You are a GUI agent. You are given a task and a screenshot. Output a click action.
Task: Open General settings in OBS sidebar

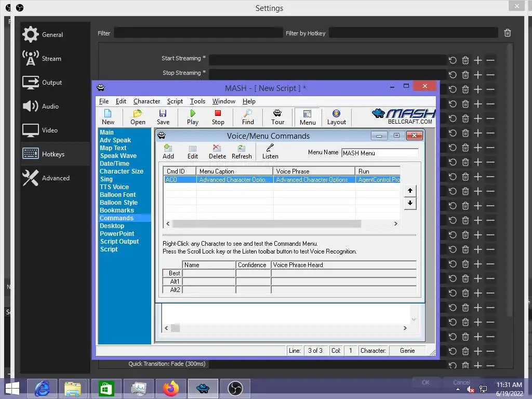pos(55,34)
